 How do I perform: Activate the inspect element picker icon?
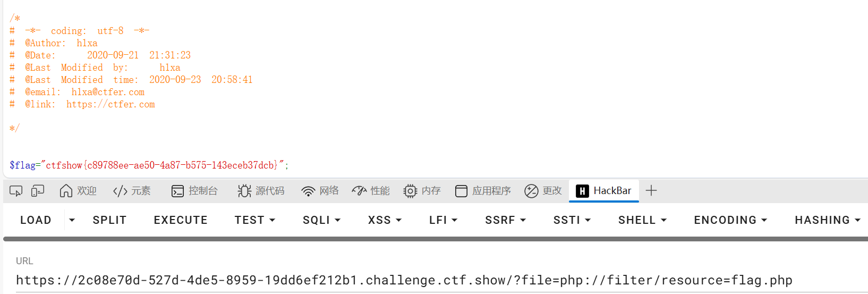16,191
